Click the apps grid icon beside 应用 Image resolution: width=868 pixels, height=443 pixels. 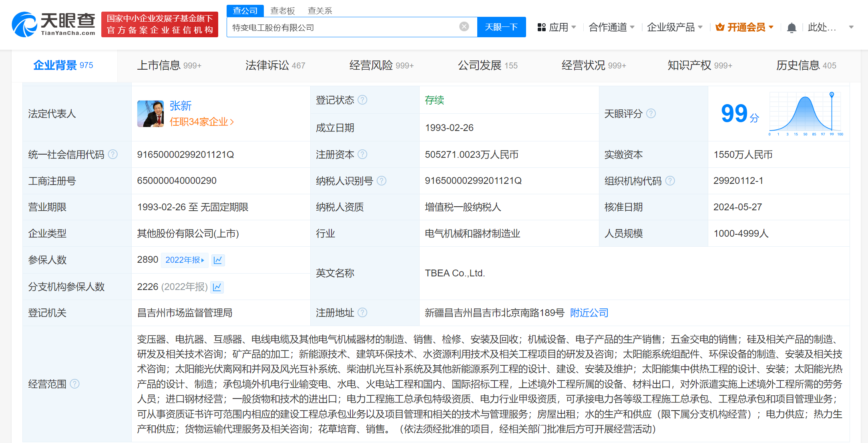coord(541,27)
